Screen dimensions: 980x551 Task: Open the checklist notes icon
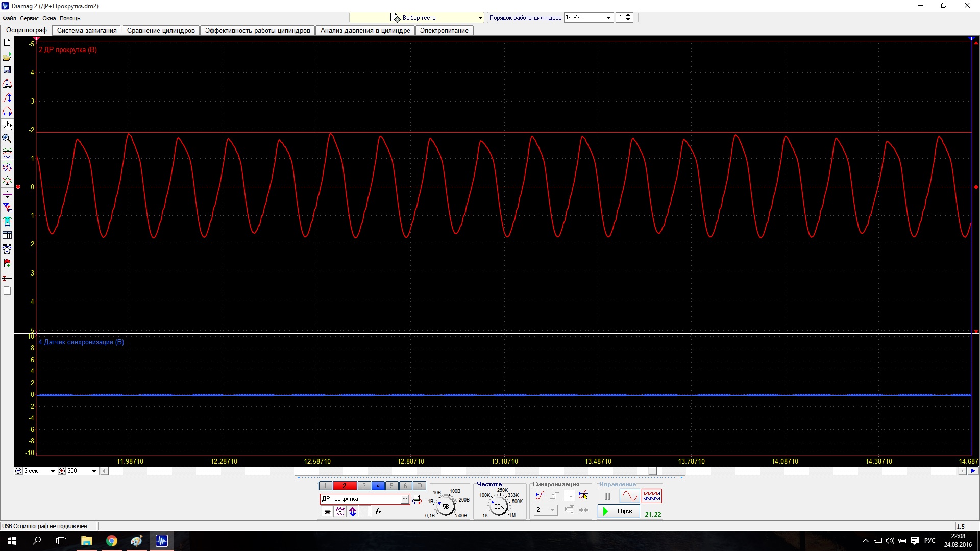(7, 291)
